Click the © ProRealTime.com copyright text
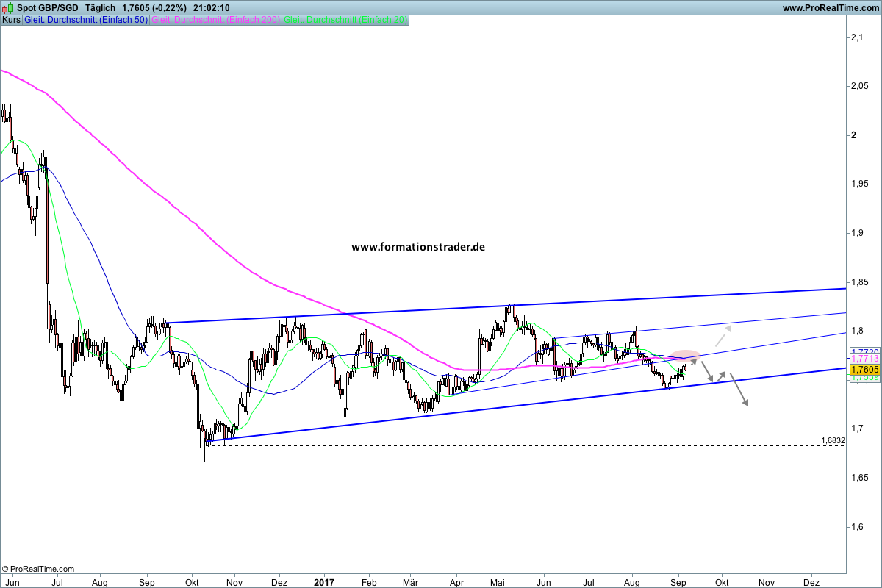Screen dimensions: 882x588 [38, 569]
